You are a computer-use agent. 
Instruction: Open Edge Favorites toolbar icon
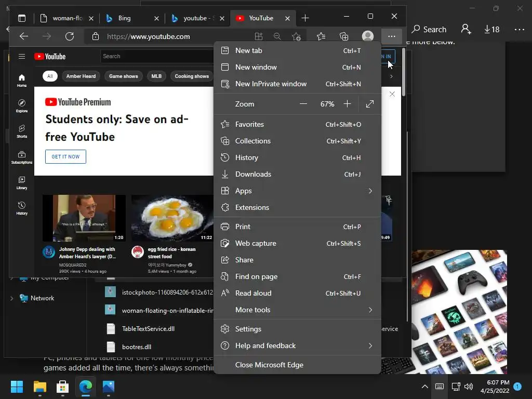point(321,36)
